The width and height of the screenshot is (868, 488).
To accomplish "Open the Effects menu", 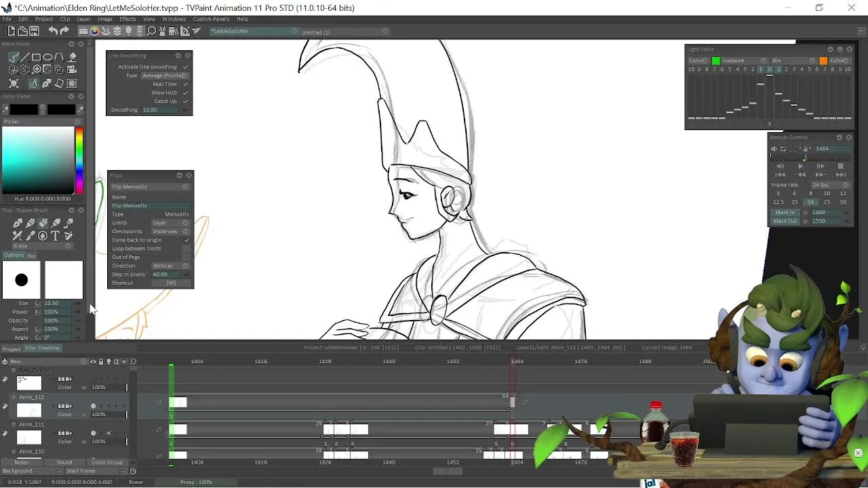I will click(127, 19).
